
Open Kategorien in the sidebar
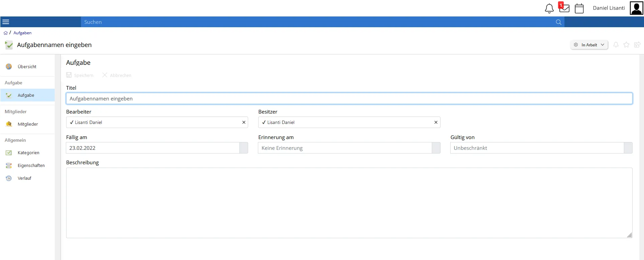pyautogui.click(x=27, y=153)
